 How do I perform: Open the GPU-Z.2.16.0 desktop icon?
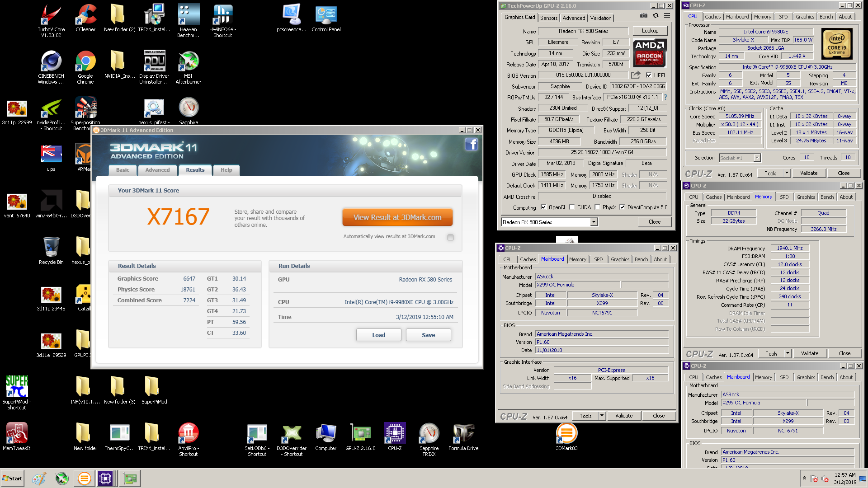tap(360, 436)
